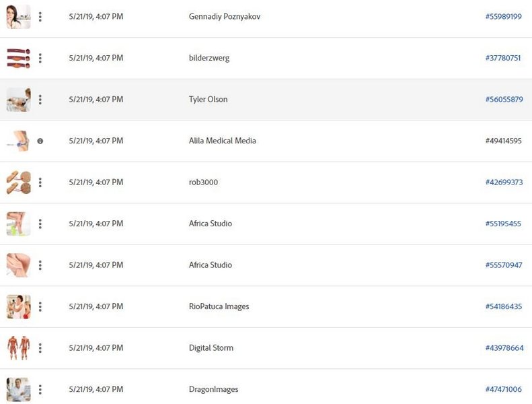This screenshot has height=404, width=532.
Task: Open options menu for Africa Studio #55195455 row
Action: (x=40, y=224)
